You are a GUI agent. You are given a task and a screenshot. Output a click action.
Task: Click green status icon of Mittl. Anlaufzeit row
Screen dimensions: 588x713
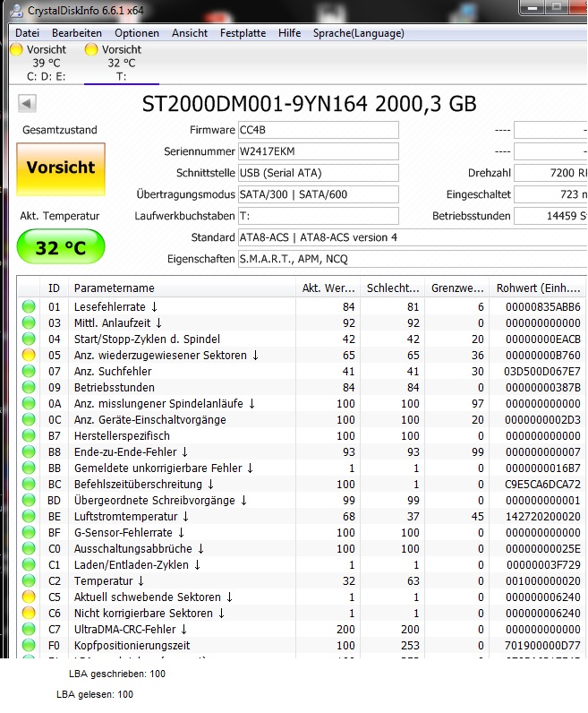(x=29, y=322)
